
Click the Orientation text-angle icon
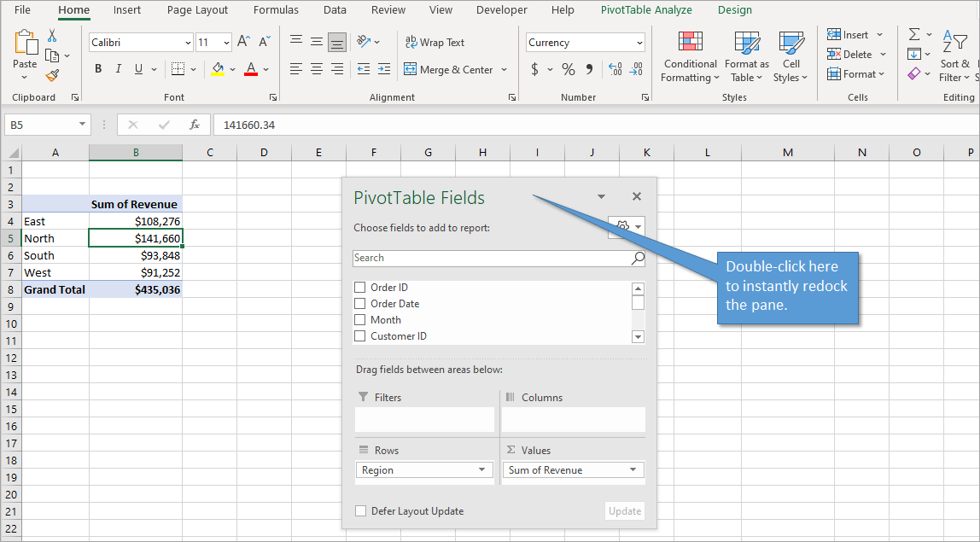tap(364, 41)
